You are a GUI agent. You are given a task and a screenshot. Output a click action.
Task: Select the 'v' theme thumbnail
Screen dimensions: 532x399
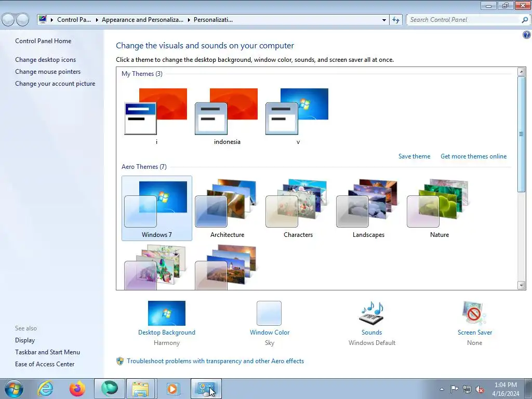pyautogui.click(x=297, y=111)
